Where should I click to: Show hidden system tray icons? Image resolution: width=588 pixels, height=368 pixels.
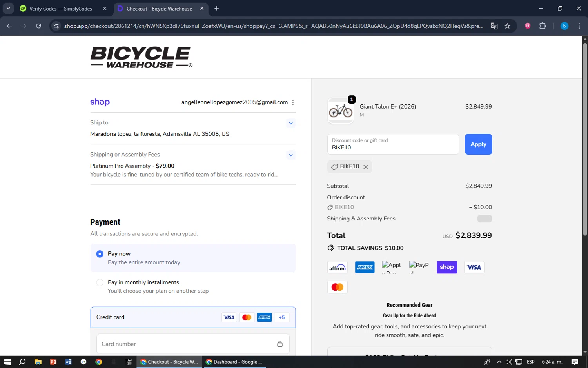[x=499, y=362]
